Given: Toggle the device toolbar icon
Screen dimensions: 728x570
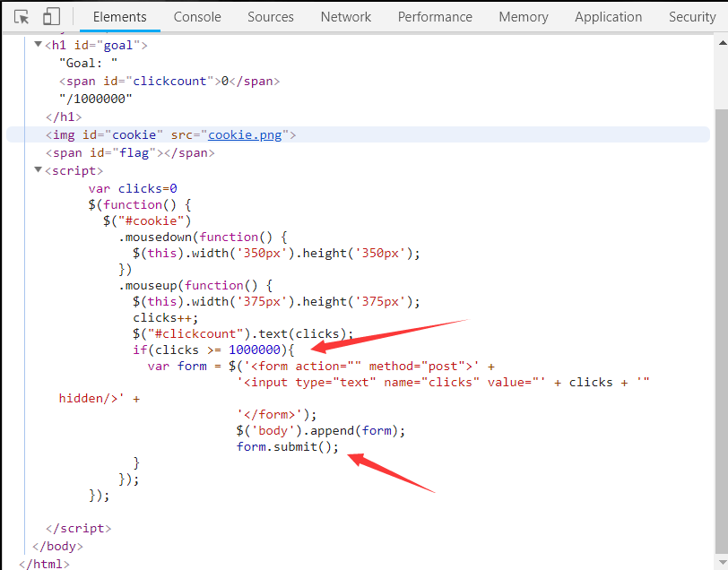Looking at the screenshot, I should pyautogui.click(x=51, y=17).
